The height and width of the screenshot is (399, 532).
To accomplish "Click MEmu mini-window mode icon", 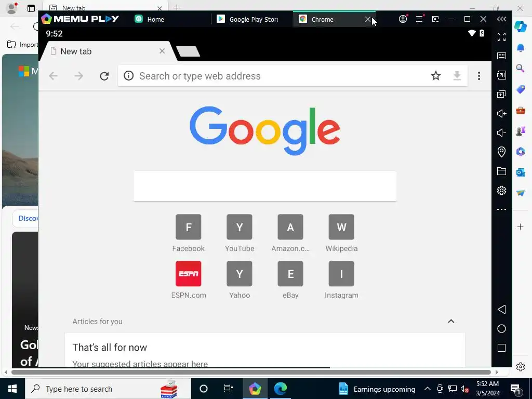I will click(x=435, y=19).
